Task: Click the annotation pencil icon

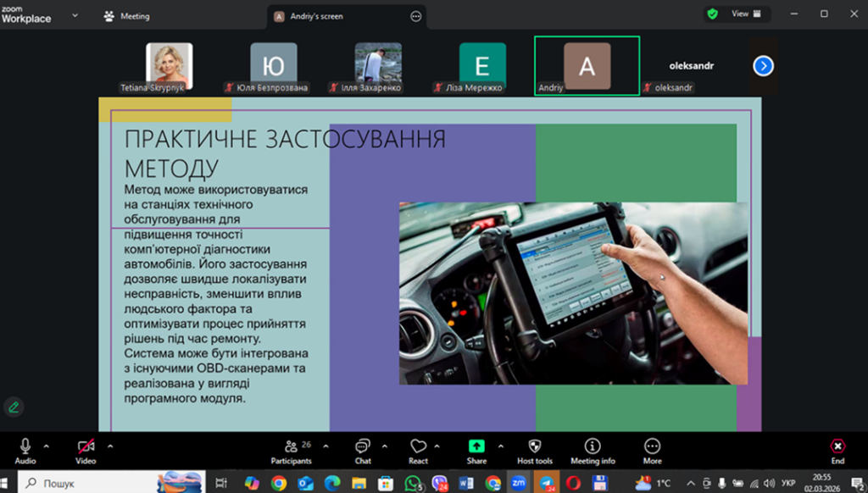Action: click(x=14, y=407)
